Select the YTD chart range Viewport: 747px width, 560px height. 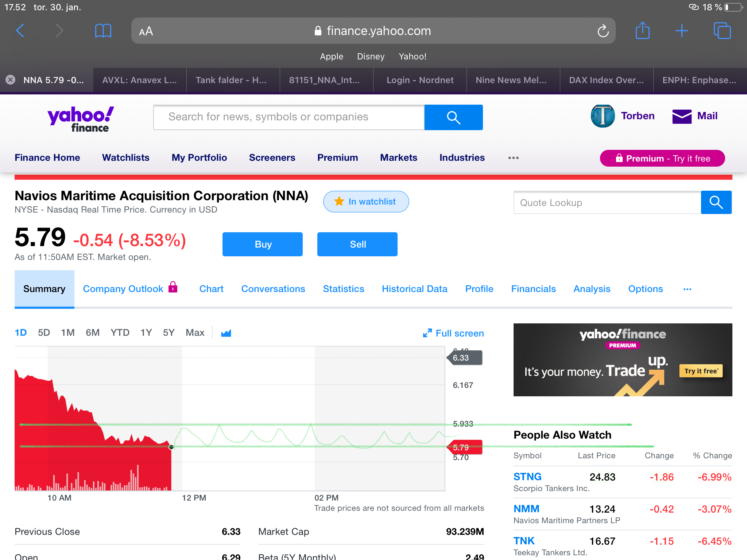tap(120, 333)
